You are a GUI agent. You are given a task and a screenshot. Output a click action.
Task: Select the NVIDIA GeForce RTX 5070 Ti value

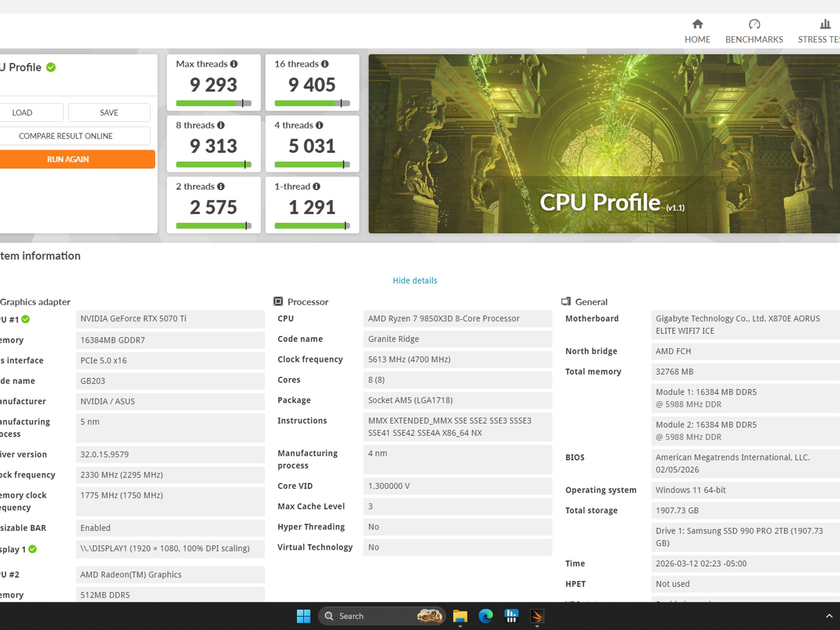click(x=170, y=319)
